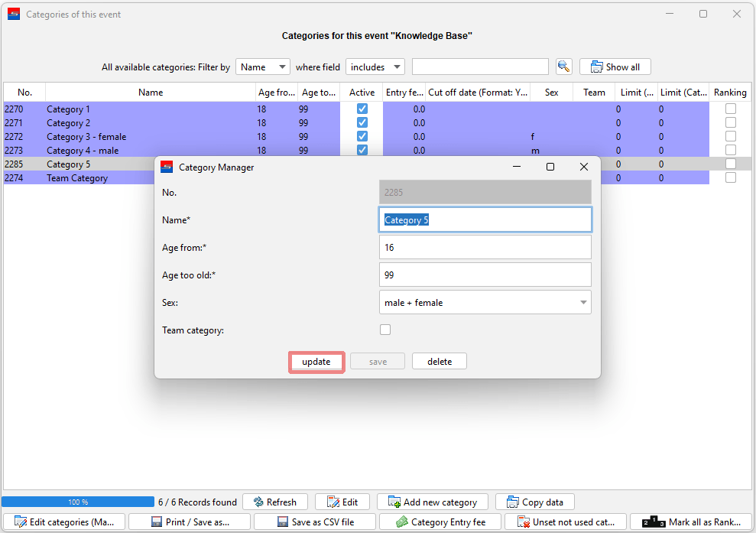
Task: Open Edit for selected category
Action: (342, 502)
